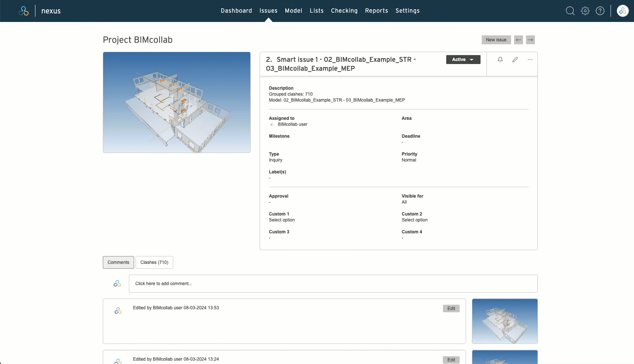Viewport: 634px width, 364px height.
Task: Open the large issue viewpoint image
Action: (177, 102)
